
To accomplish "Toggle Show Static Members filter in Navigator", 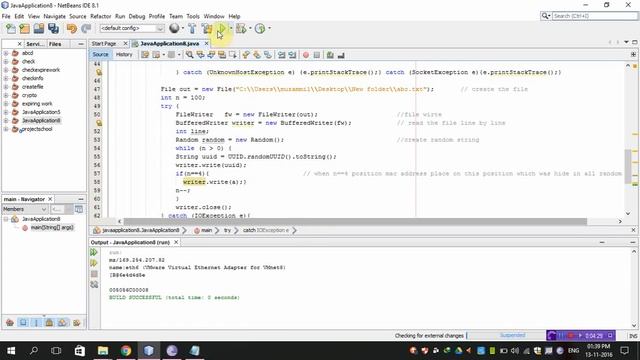I will (36, 323).
